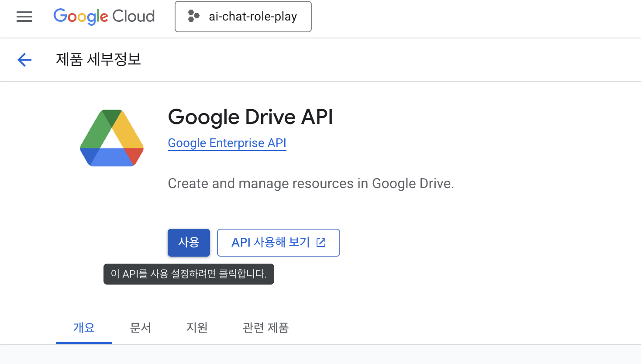Go back with the left arrow

24,60
